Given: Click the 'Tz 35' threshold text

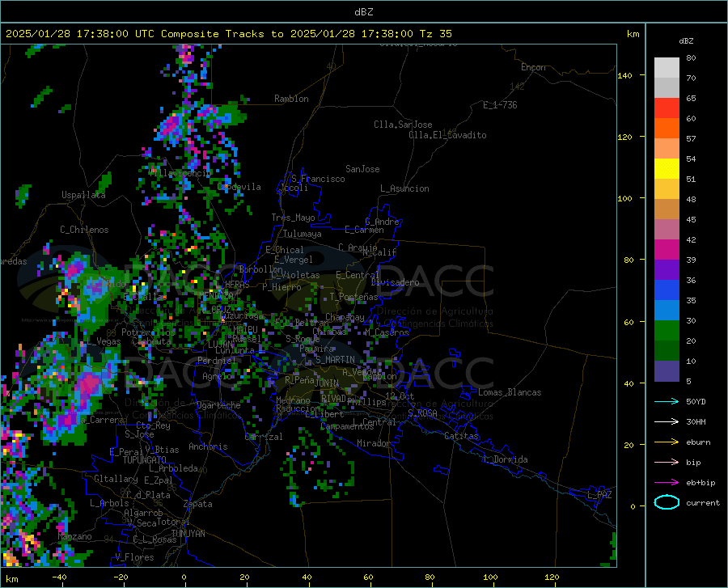Looking at the screenshot, I should coord(435,34).
